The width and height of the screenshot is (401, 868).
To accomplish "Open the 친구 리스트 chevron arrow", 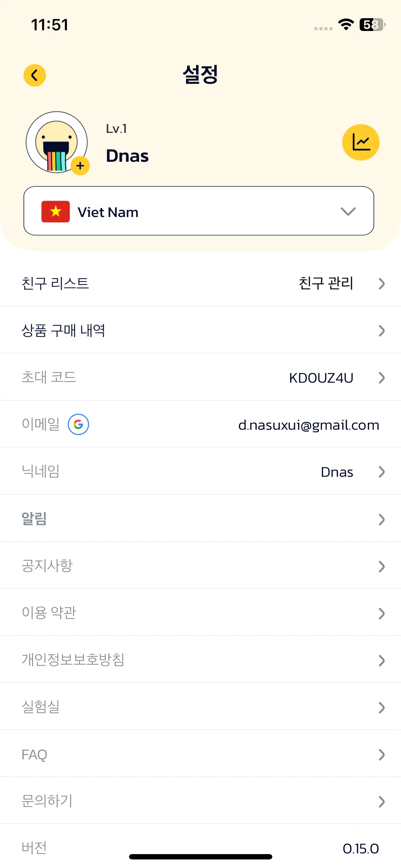I will [x=381, y=284].
